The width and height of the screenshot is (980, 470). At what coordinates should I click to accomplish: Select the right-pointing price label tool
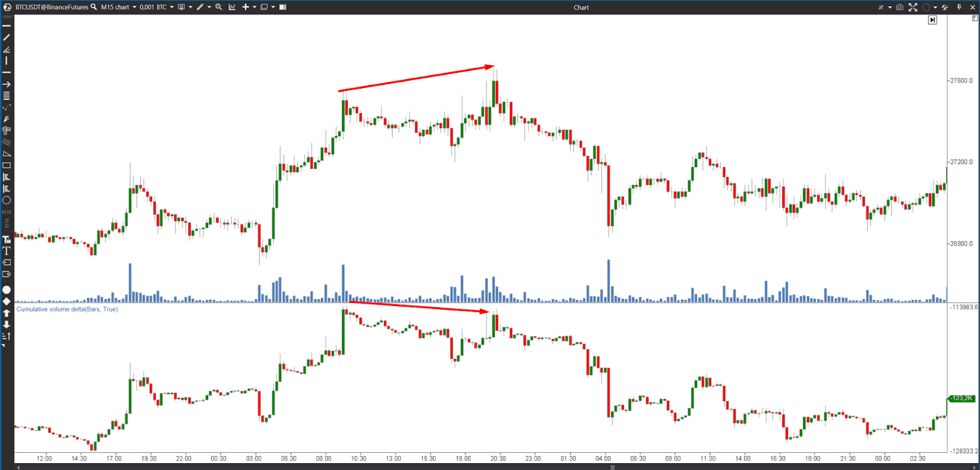pyautogui.click(x=7, y=274)
